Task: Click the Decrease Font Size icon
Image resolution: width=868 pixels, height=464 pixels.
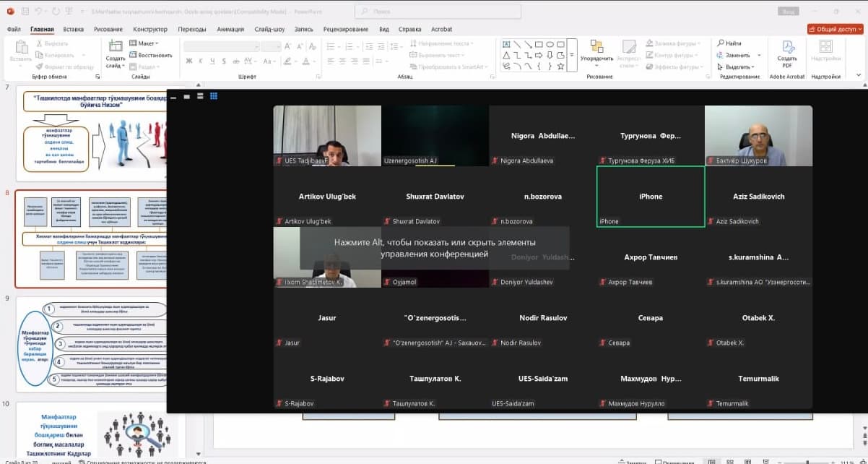Action: tap(300, 46)
